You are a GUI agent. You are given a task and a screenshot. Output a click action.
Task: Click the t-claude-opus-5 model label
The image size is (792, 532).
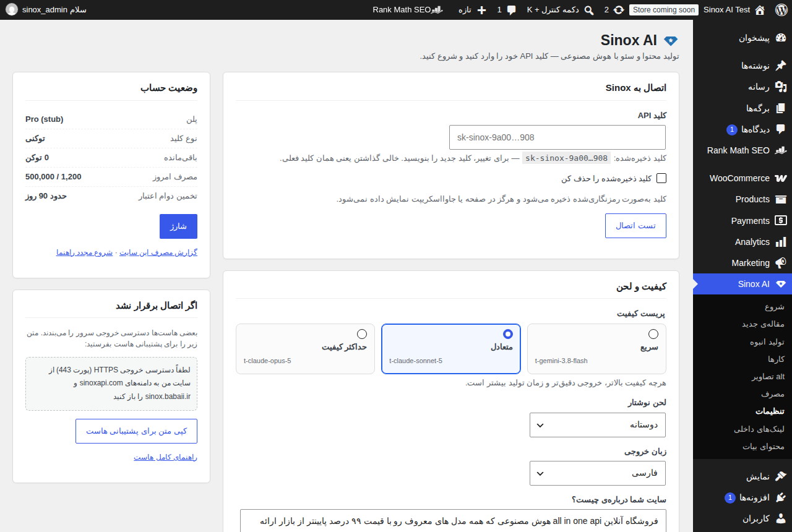267,361
